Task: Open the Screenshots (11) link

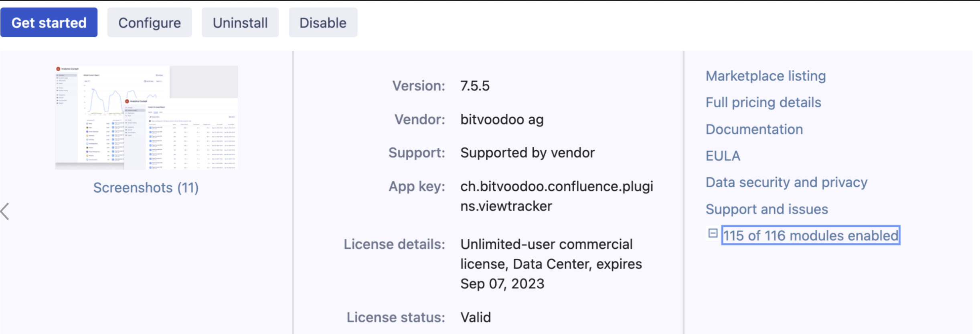Action: pyautogui.click(x=146, y=187)
